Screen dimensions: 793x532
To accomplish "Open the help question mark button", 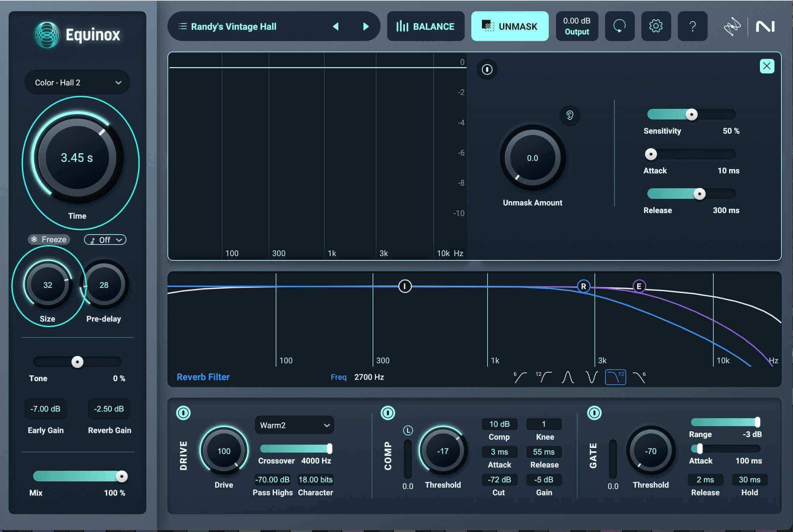I will (x=692, y=26).
